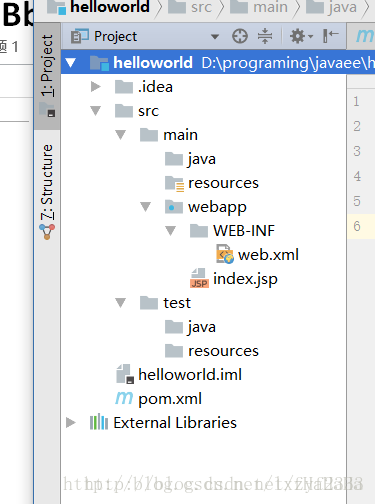Click helloworld in the breadcrumb bar
The height and width of the screenshot is (504, 375).
point(110,7)
